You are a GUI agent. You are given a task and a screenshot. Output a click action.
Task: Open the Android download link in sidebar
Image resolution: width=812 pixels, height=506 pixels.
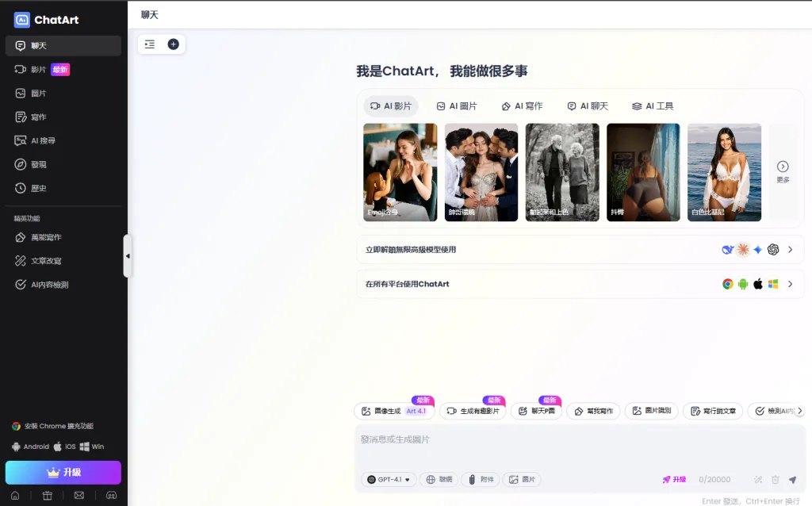pyautogui.click(x=31, y=447)
